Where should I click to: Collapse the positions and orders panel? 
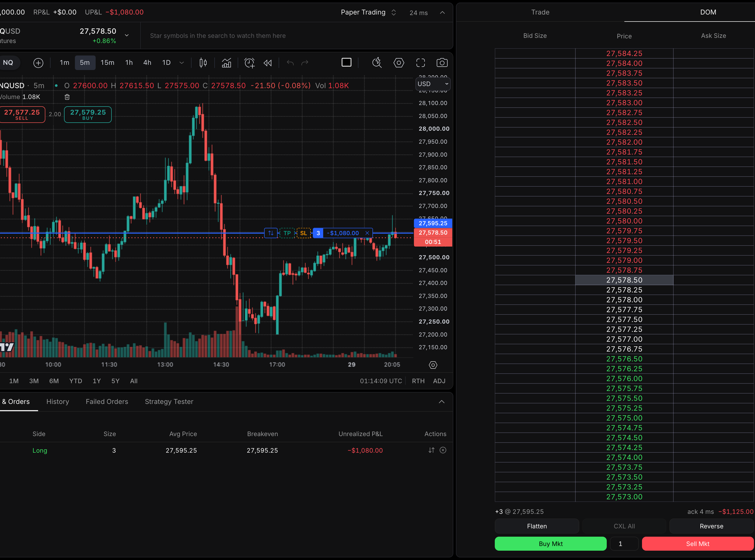pos(441,402)
